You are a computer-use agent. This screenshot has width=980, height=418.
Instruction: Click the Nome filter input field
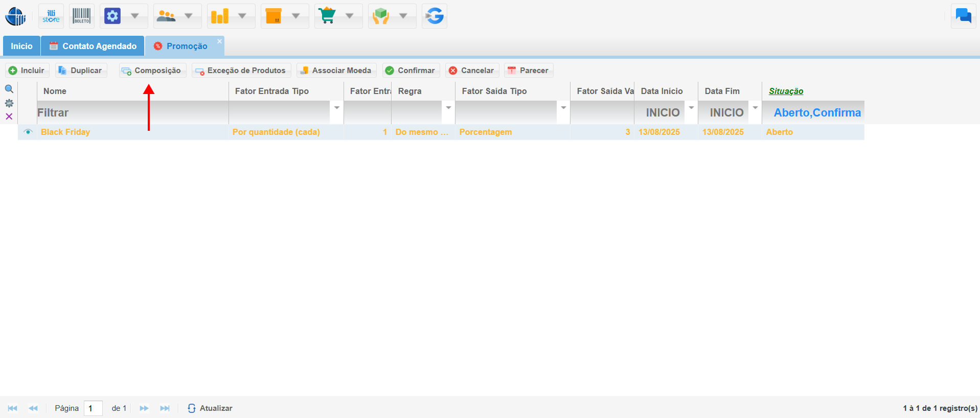[132, 112]
